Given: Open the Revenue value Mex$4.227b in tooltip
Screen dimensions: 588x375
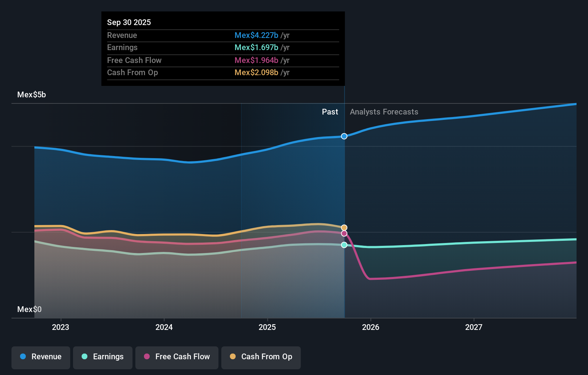Looking at the screenshot, I should (256, 35).
